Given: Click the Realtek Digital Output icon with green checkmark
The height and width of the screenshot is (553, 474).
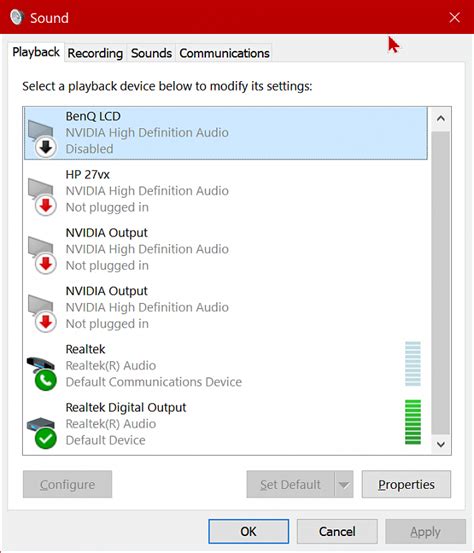Looking at the screenshot, I should click(41, 433).
